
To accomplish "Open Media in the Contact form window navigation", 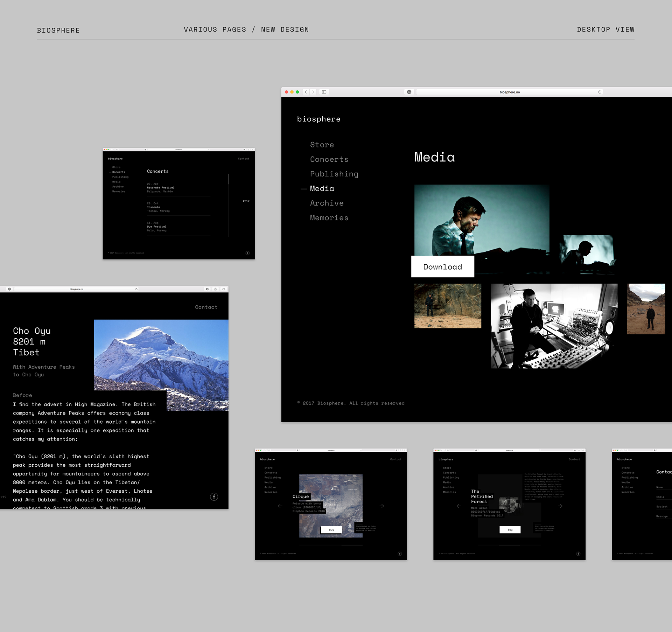I will [x=625, y=482].
